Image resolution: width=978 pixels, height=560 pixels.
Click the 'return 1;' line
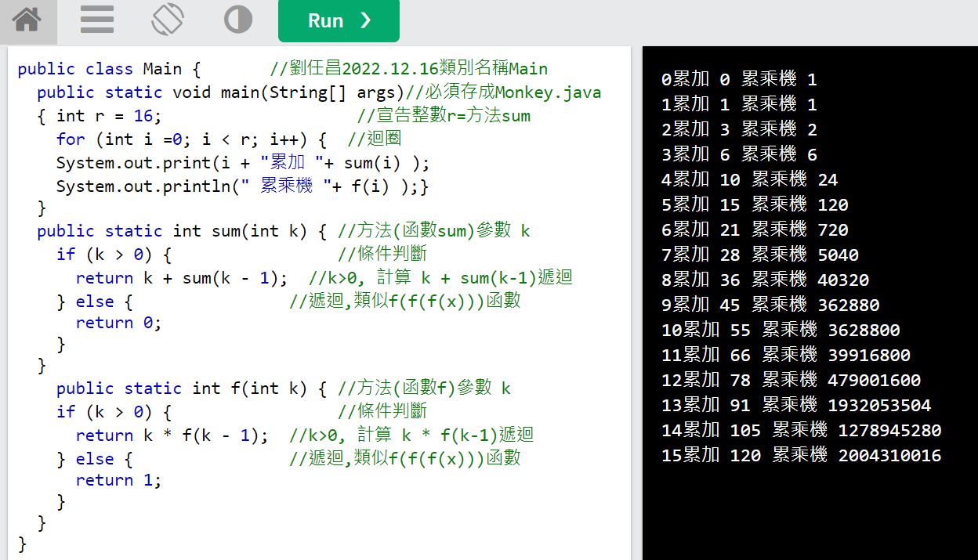tap(118, 480)
